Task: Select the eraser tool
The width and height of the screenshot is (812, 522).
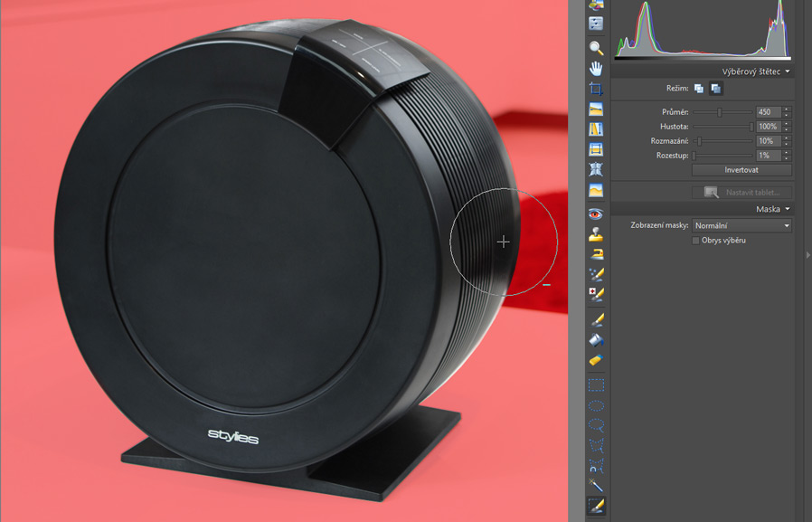Action: pos(596,360)
